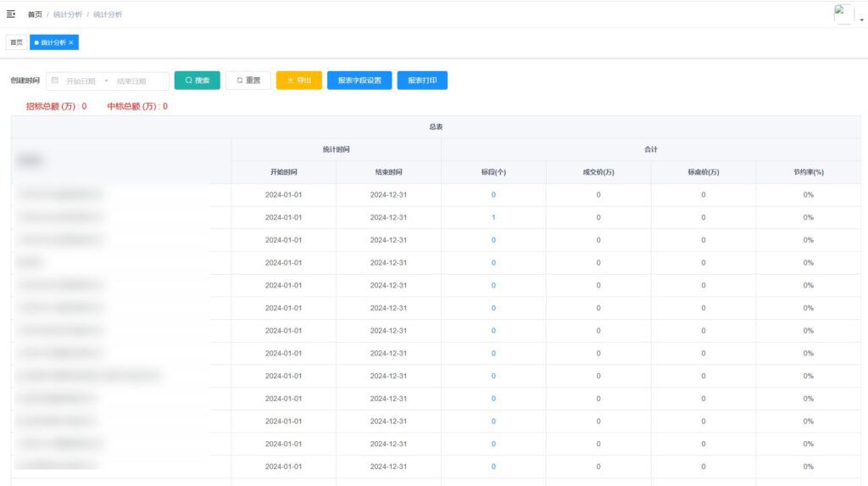The height and width of the screenshot is (486, 868).
Task: Click the 标段(个) column header
Action: (493, 172)
